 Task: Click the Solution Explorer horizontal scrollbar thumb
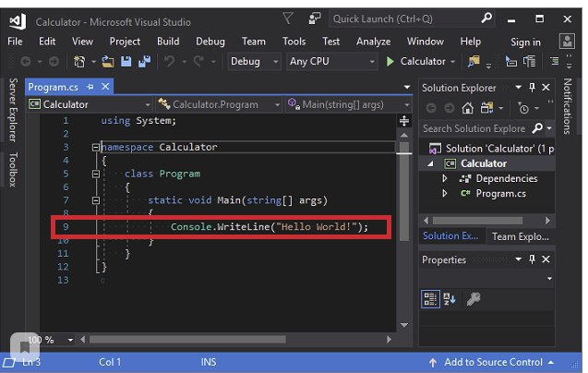tap(477, 221)
